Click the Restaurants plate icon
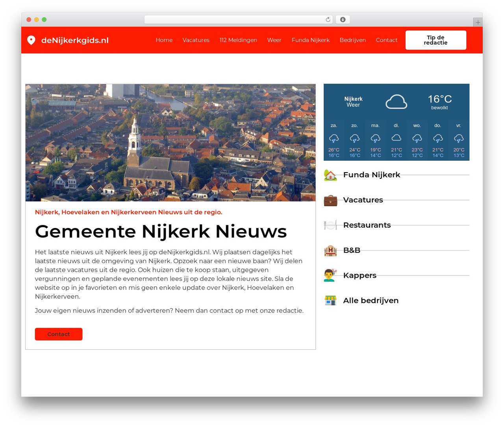The height and width of the screenshot is (427, 504). click(x=330, y=225)
